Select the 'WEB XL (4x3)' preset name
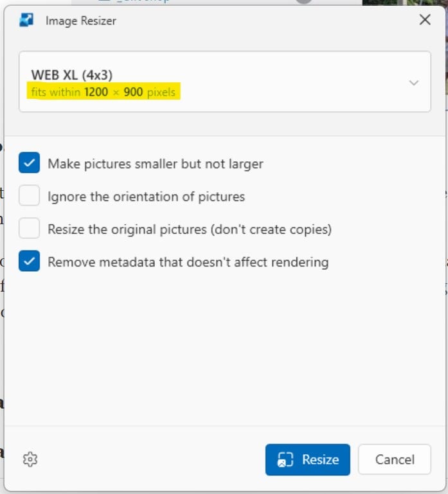448x494 pixels. 72,75
